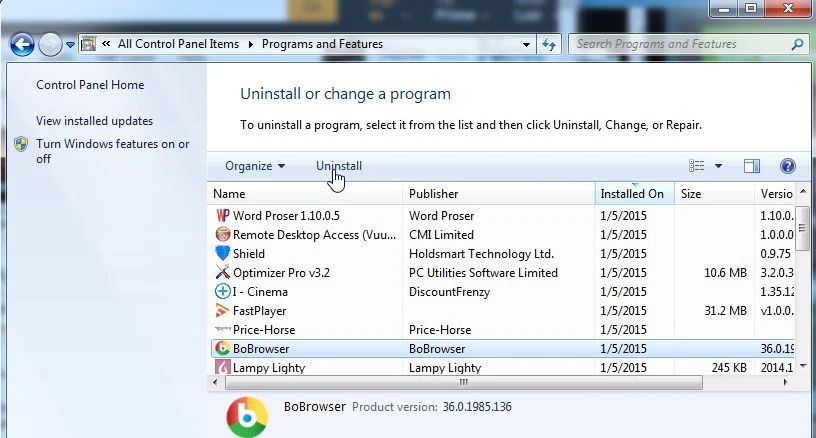Click the FastPlayer program icon
The image size is (816, 438).
pyautogui.click(x=223, y=311)
